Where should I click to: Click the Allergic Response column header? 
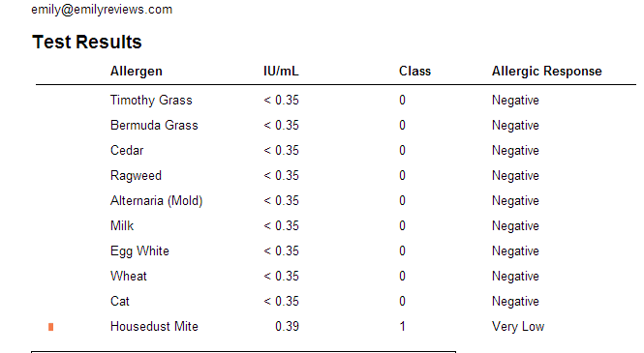click(x=546, y=72)
